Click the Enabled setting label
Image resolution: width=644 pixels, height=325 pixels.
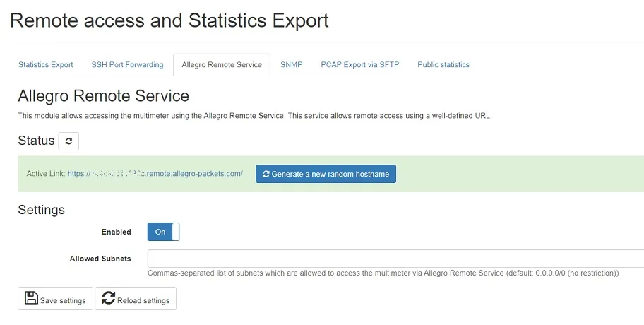point(116,232)
